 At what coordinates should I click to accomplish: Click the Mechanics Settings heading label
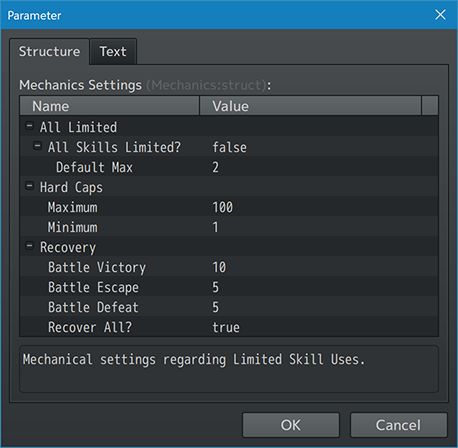(80, 85)
